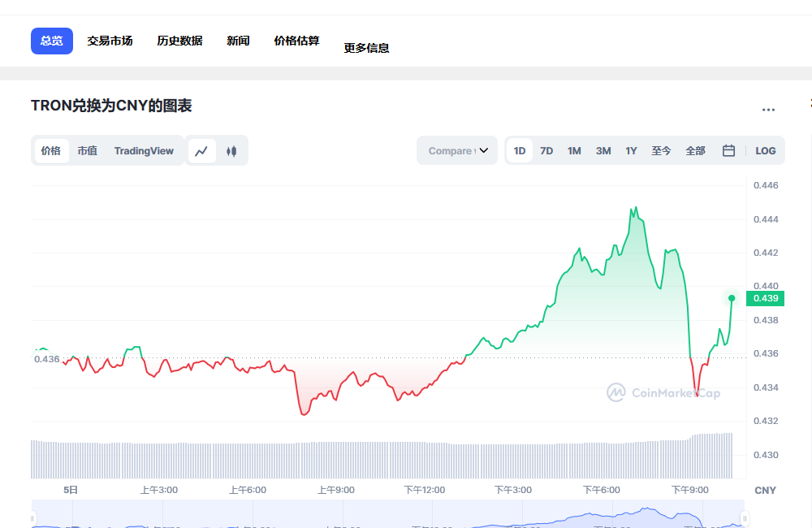Viewport: 812px width, 528px height.
Task: Click the mini overview range chart
Action: pyautogui.click(x=388, y=514)
